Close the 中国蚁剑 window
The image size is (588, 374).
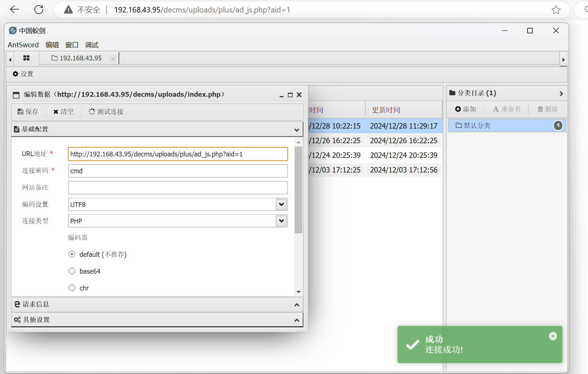tap(556, 31)
